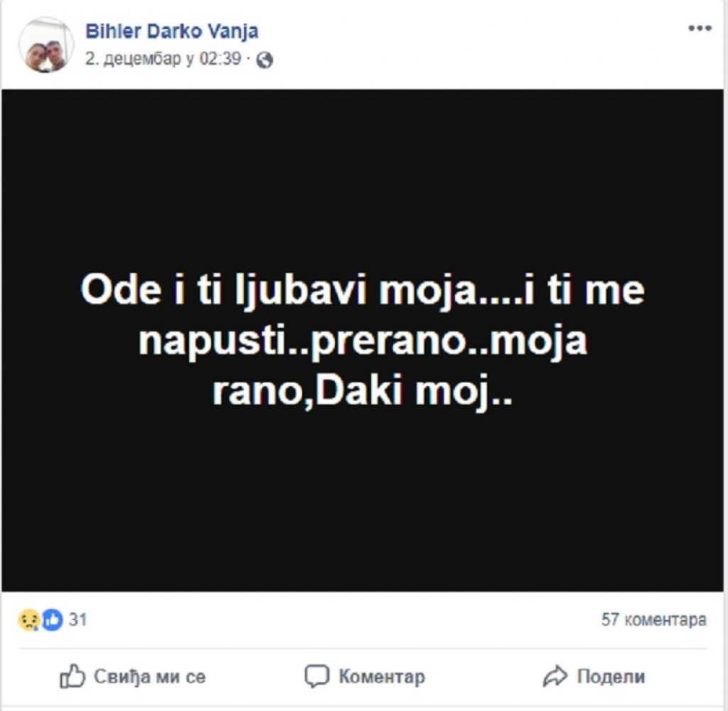This screenshot has height=711, width=728.
Task: Click the share arrow icon beside Подели
Action: click(x=556, y=677)
